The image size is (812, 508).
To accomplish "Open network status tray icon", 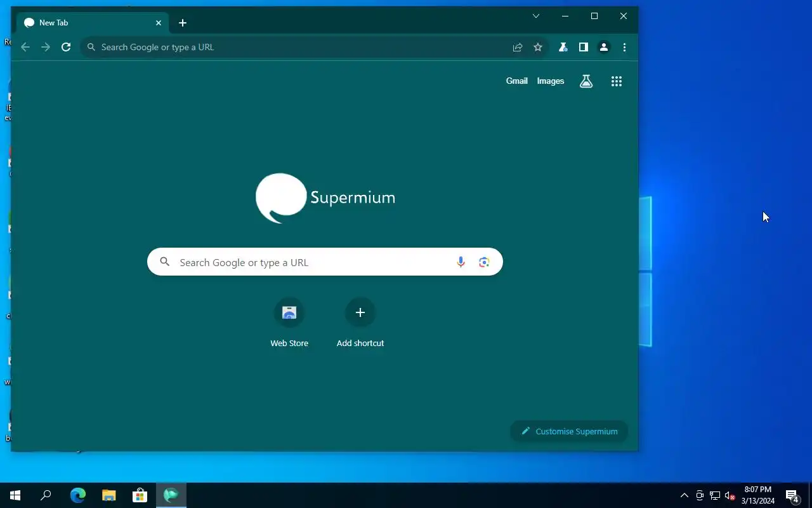I will [715, 495].
